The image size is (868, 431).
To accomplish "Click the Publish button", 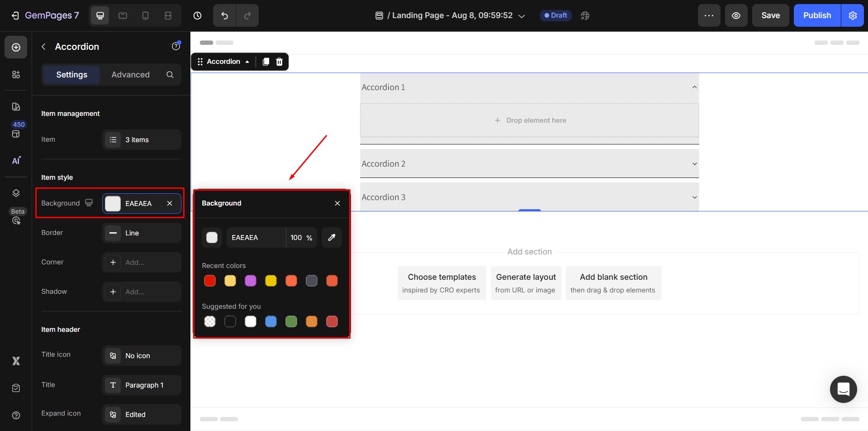I will pyautogui.click(x=816, y=15).
